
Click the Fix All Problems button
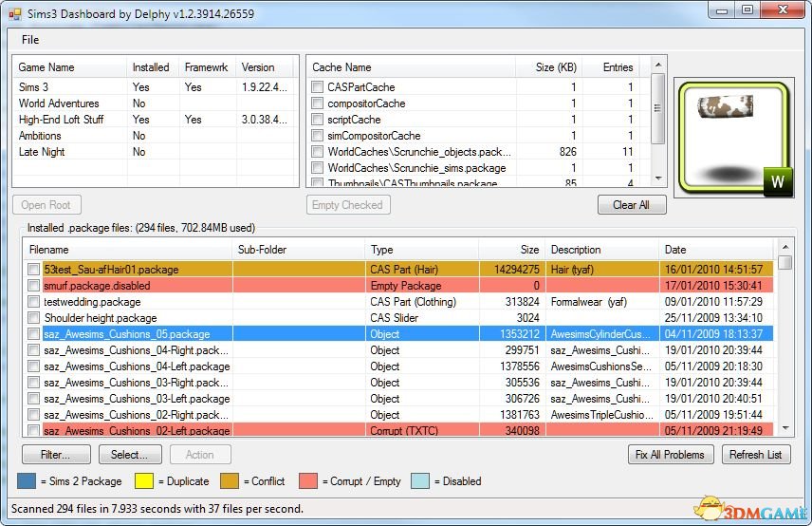[x=671, y=455]
